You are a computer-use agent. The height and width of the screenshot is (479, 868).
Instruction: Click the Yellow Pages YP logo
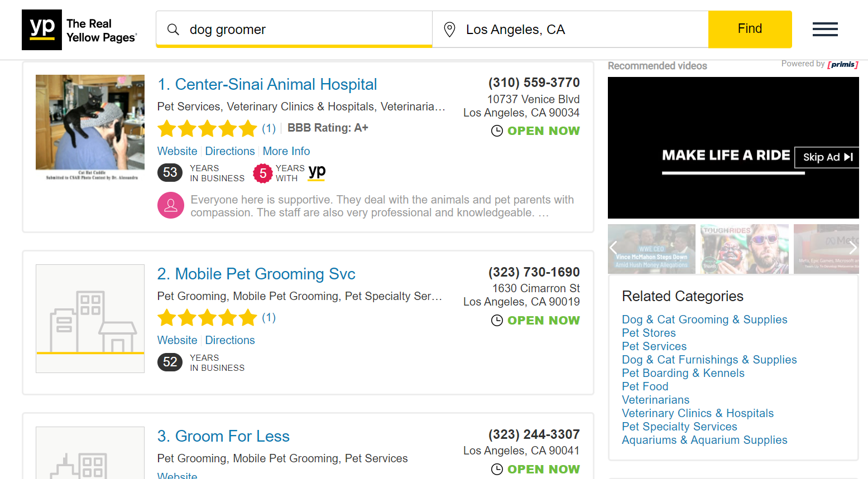pyautogui.click(x=42, y=30)
